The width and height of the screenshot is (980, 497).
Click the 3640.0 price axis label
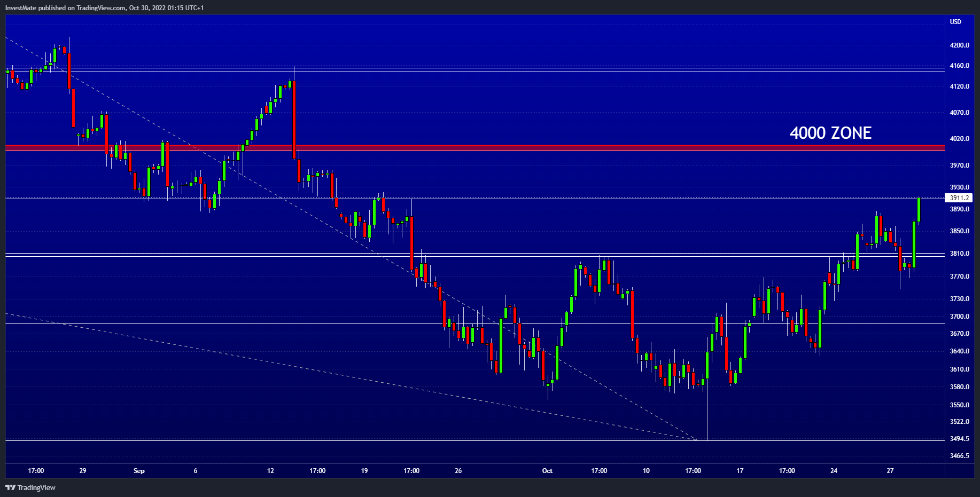point(959,351)
